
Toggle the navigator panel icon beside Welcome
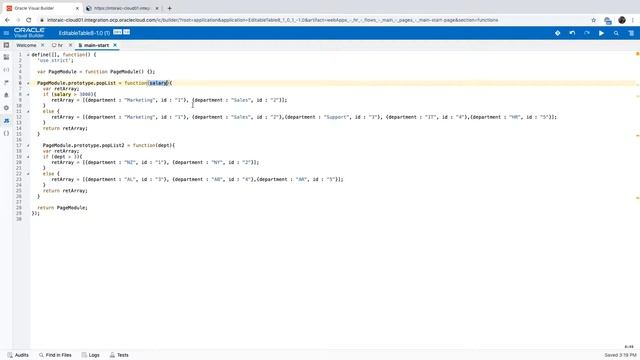click(6, 45)
